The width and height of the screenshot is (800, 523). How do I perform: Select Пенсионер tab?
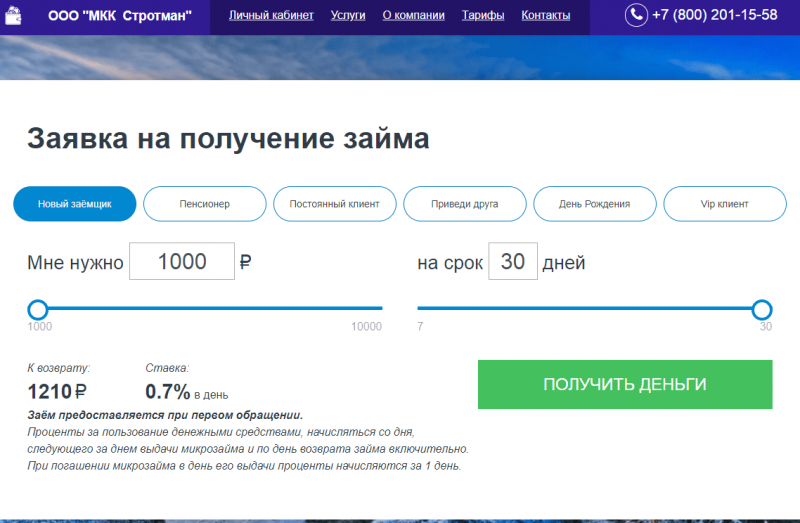(205, 204)
